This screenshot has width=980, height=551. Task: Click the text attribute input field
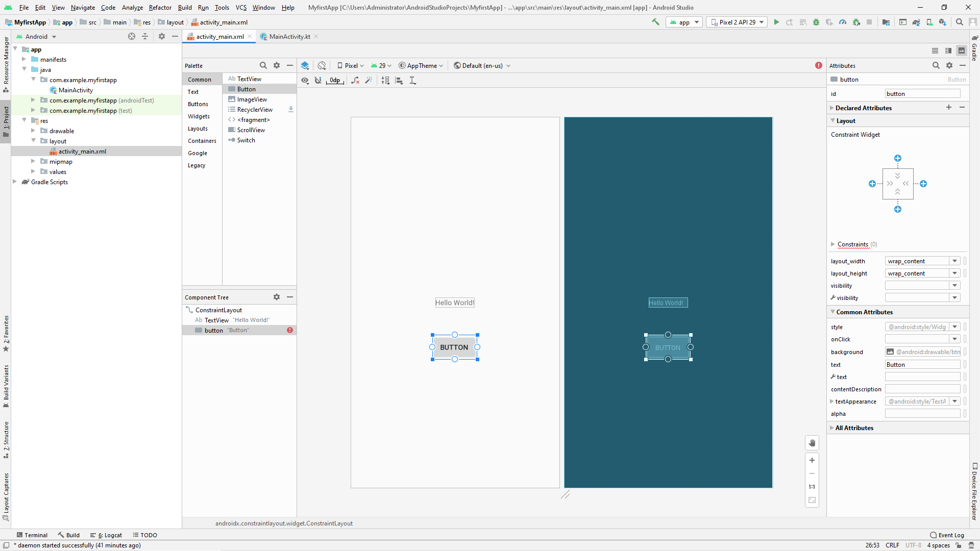click(922, 365)
